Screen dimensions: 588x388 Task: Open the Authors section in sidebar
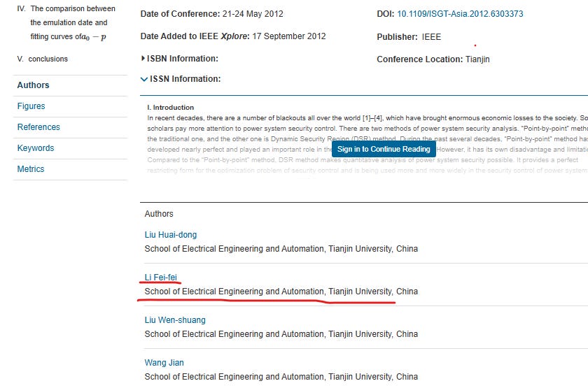click(x=33, y=85)
